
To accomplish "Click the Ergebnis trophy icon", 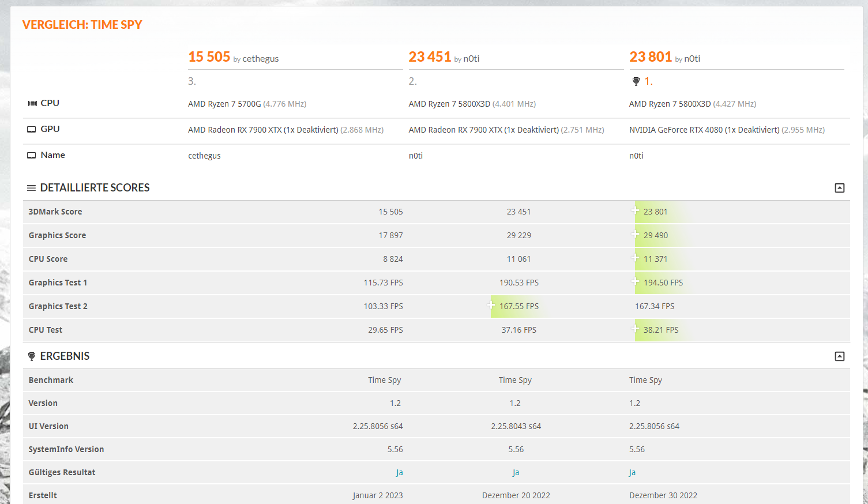I will 32,356.
